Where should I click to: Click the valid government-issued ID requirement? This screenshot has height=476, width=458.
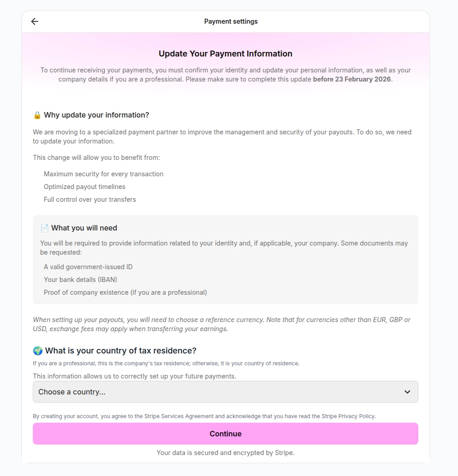point(88,267)
